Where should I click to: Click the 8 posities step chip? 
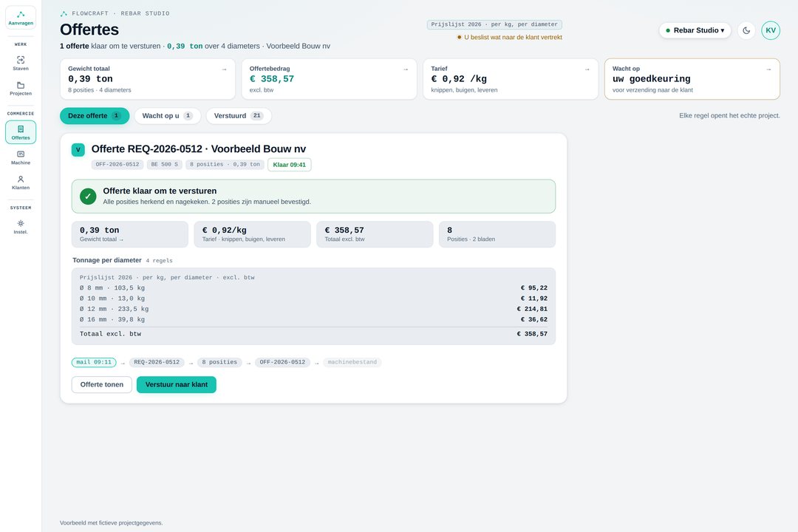point(219,363)
